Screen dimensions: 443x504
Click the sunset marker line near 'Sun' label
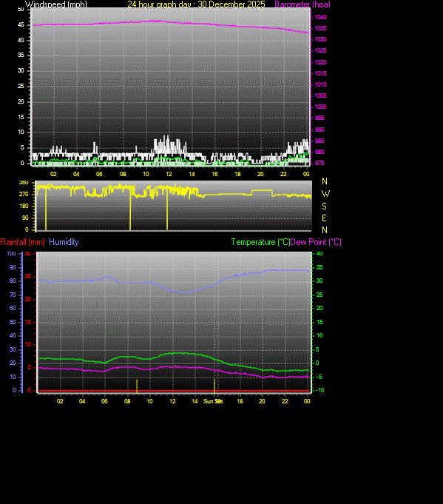[x=214, y=386]
